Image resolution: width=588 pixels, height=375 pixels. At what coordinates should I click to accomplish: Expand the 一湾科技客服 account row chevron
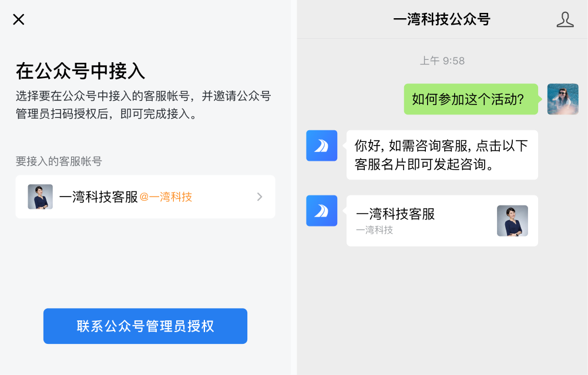pyautogui.click(x=259, y=197)
